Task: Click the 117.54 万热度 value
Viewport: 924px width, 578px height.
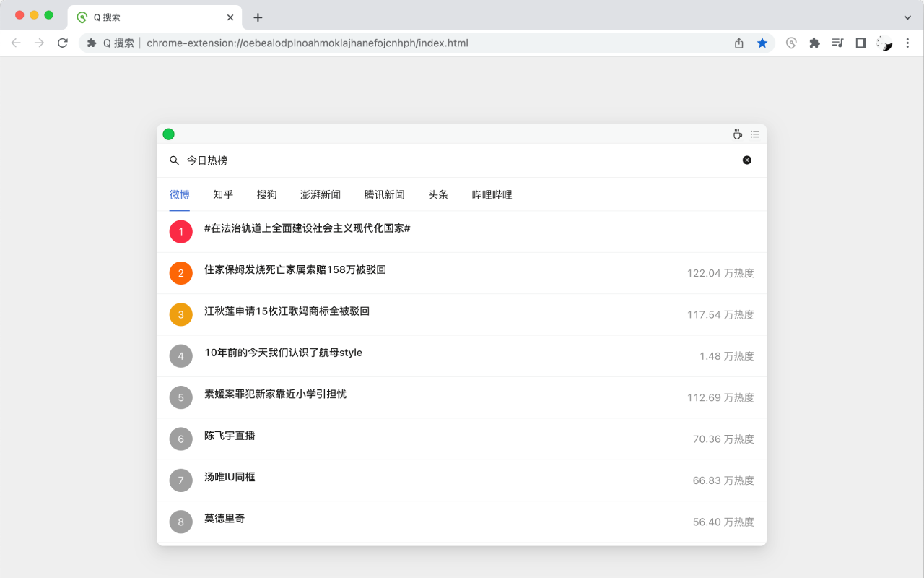Action: point(720,315)
